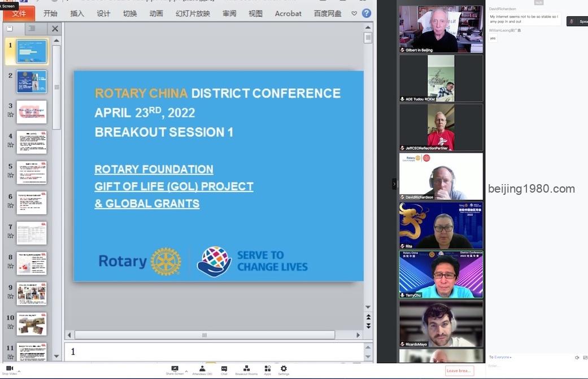
Task: Select slide 2 thumbnail
Action: tap(32, 81)
